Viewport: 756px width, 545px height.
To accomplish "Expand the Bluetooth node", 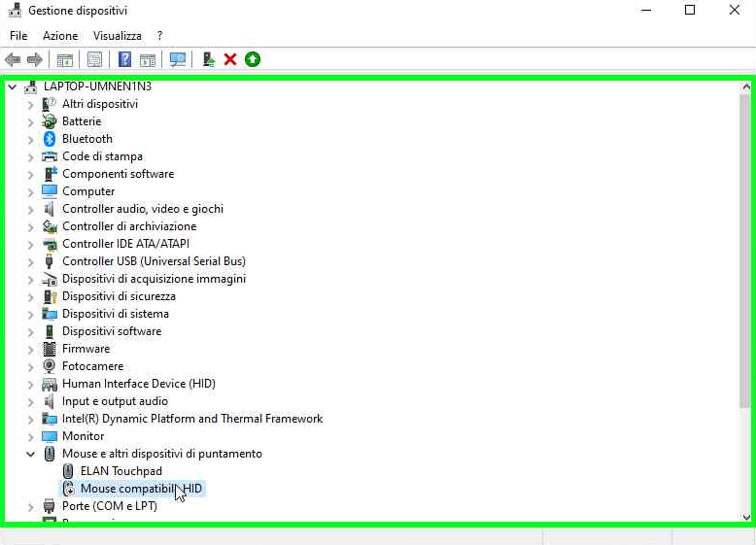I will [30, 140].
